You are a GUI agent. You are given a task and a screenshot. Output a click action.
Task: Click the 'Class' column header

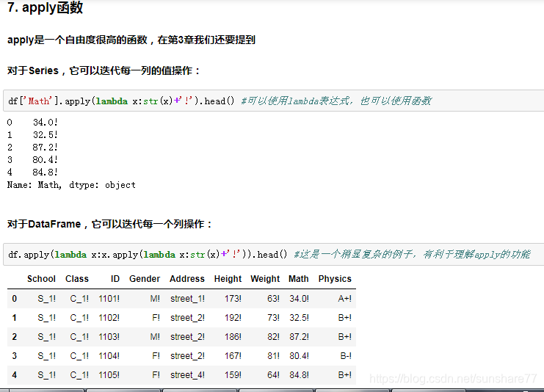click(77, 279)
